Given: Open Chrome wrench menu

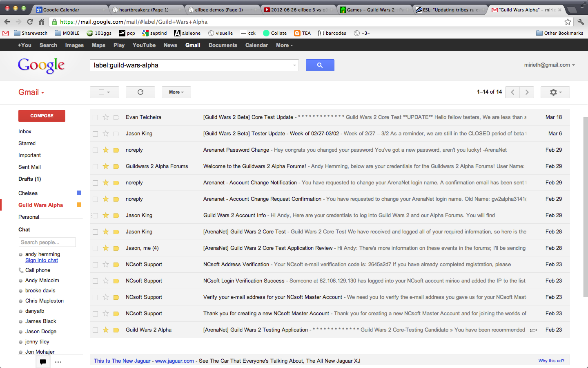Looking at the screenshot, I should (581, 22).
